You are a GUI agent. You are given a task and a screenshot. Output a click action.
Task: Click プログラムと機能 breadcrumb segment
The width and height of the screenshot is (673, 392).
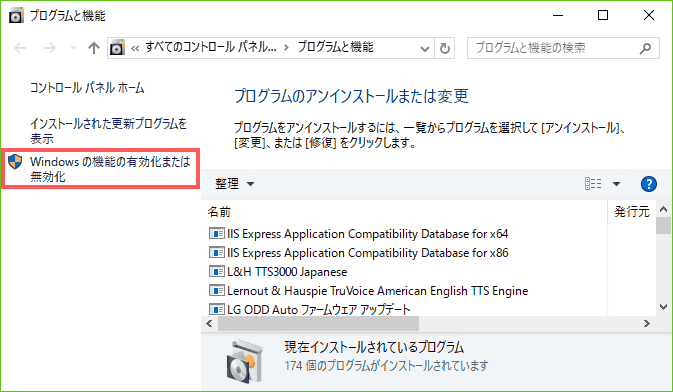(x=336, y=47)
